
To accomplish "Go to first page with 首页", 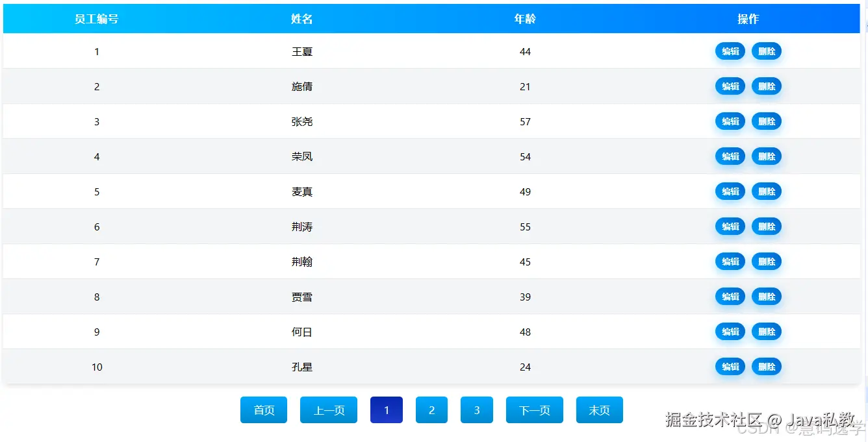I will tap(264, 410).
